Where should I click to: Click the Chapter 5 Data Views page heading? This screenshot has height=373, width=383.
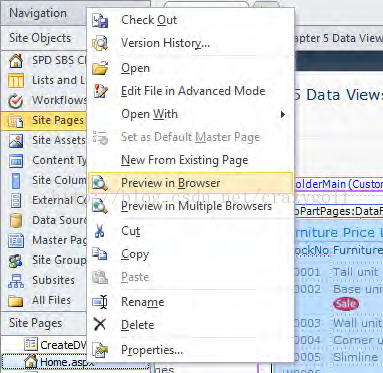[x=338, y=95]
